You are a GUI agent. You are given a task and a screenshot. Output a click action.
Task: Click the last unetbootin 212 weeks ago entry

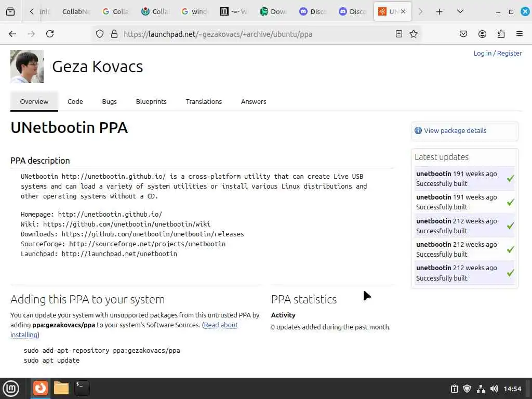pos(464,273)
